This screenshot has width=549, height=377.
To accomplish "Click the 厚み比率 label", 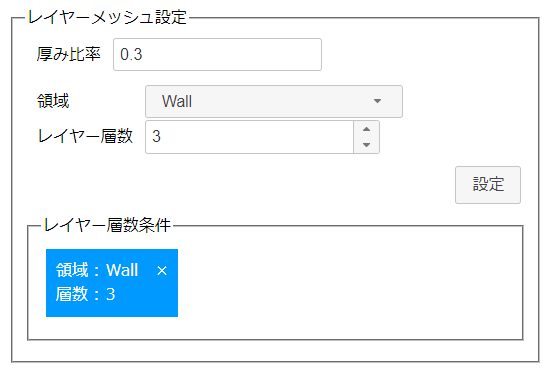I will pyautogui.click(x=69, y=54).
